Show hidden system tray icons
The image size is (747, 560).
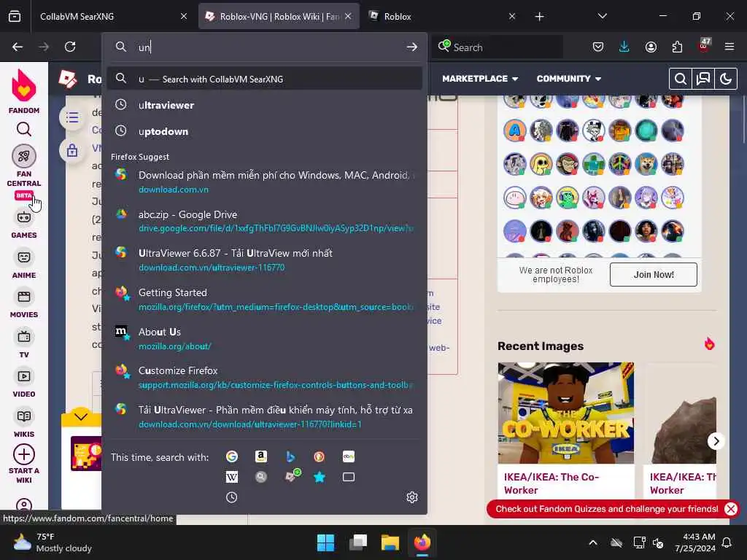[593, 542]
